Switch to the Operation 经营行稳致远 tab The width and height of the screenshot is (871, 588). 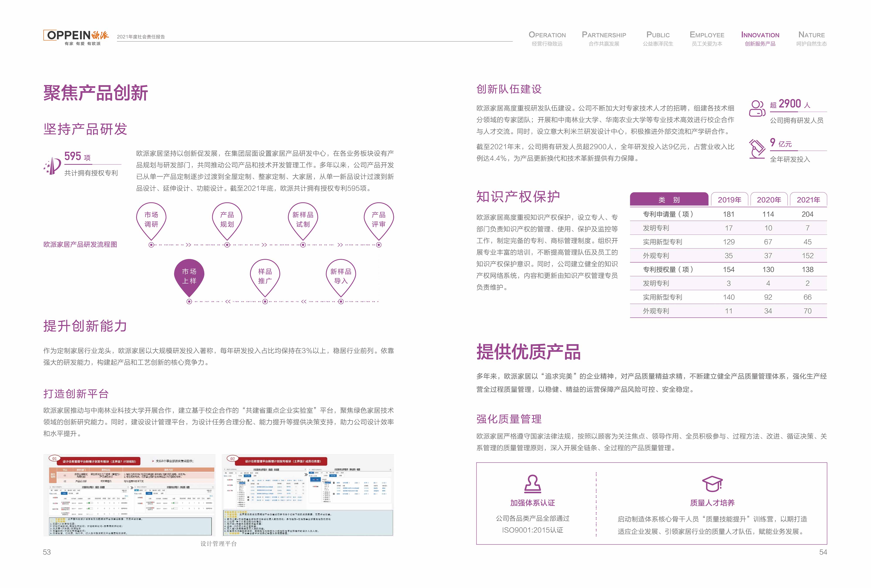click(x=547, y=39)
